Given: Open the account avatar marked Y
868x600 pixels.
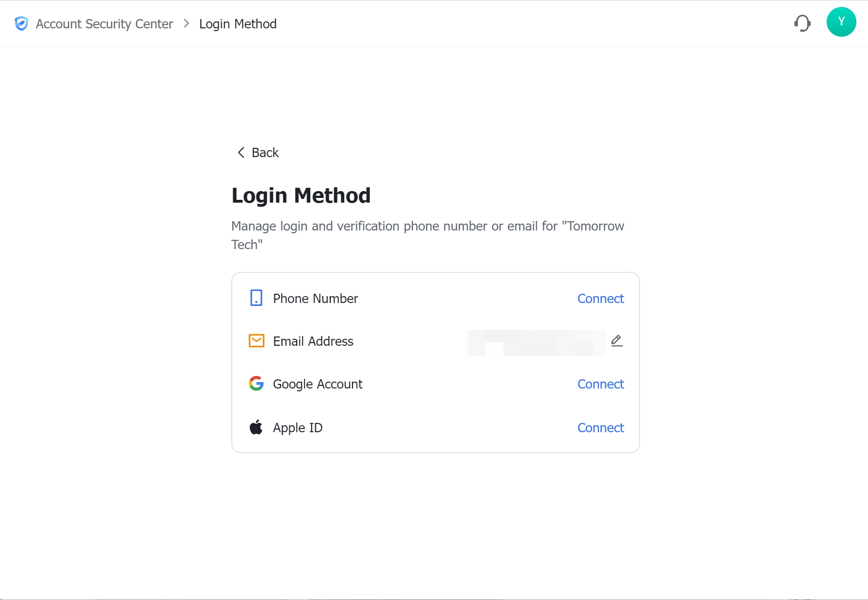Looking at the screenshot, I should point(842,22).
